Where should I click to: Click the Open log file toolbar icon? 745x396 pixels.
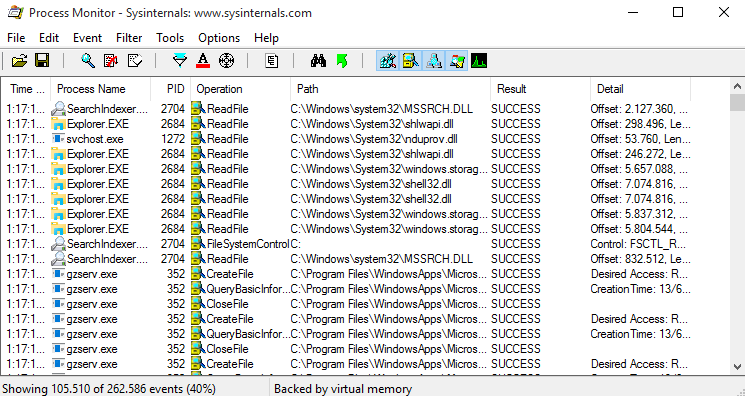19,61
